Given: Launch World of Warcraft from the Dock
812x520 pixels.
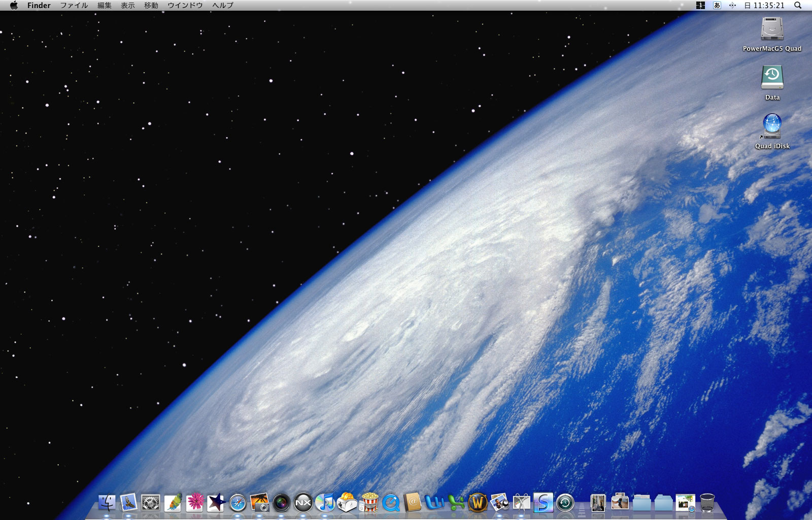Looking at the screenshot, I should 478,503.
